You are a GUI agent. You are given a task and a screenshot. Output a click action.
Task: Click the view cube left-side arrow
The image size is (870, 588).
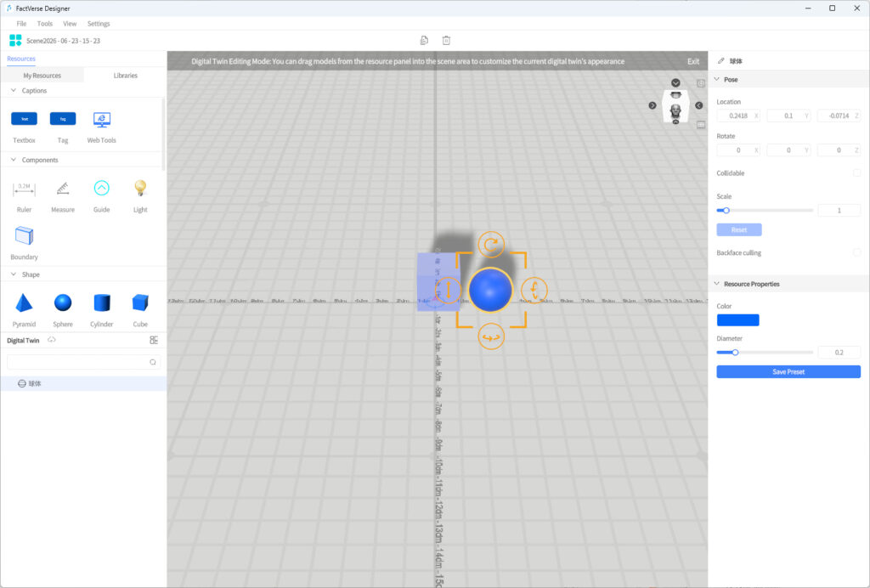[652, 105]
